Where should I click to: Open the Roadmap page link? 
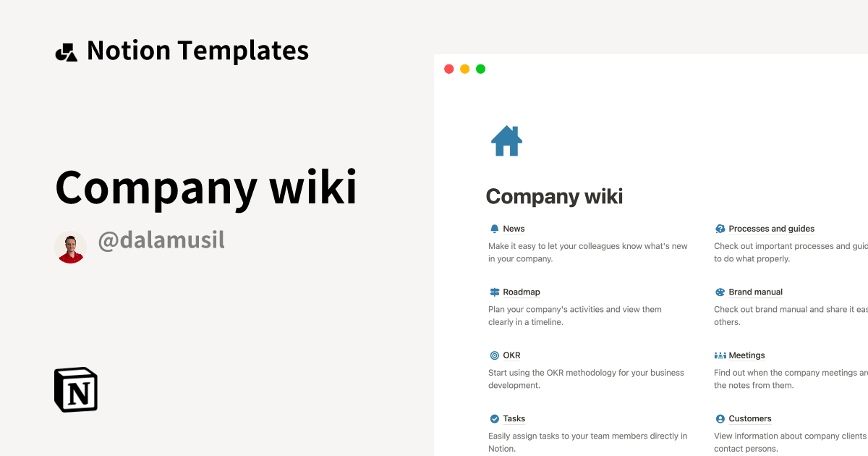tap(522, 292)
